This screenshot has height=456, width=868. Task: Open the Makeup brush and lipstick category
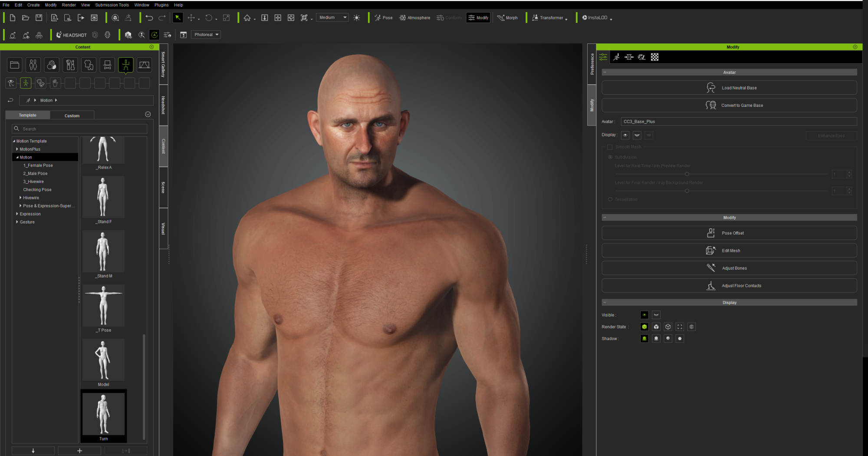pyautogui.click(x=70, y=65)
